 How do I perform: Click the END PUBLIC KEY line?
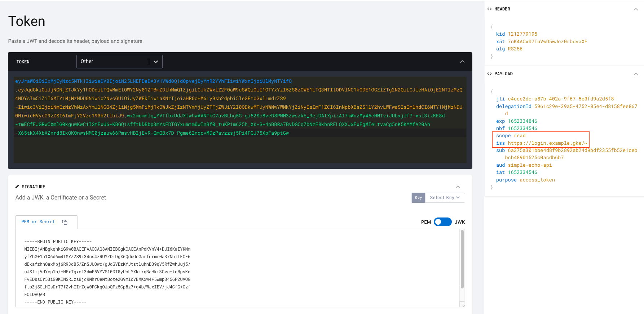point(56,302)
